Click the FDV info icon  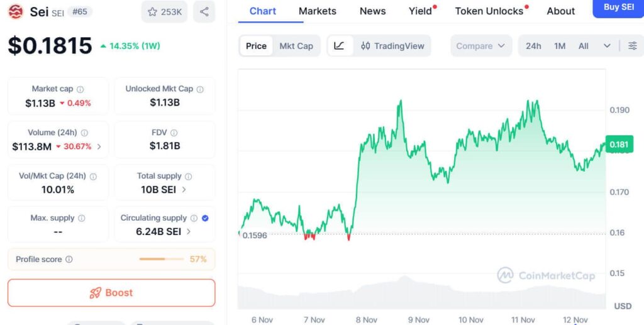pos(174,133)
